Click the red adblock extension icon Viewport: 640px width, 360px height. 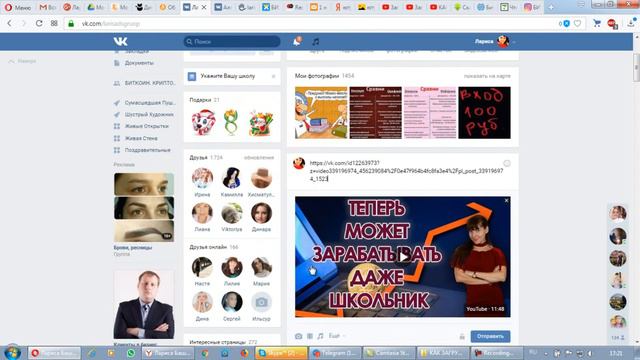pos(612,24)
